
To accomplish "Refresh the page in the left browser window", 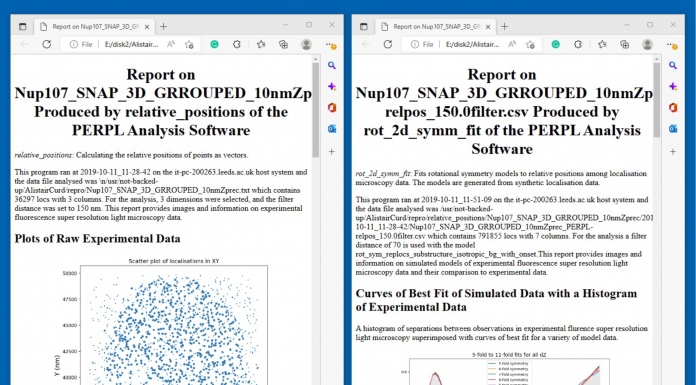I will (47, 44).
